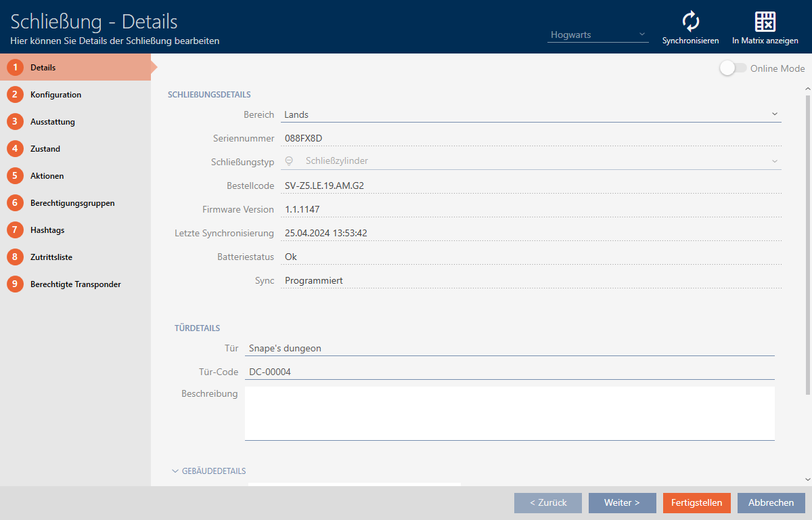This screenshot has width=812, height=520.
Task: Switch to Berechtigte Transponder tab
Action: (75, 284)
